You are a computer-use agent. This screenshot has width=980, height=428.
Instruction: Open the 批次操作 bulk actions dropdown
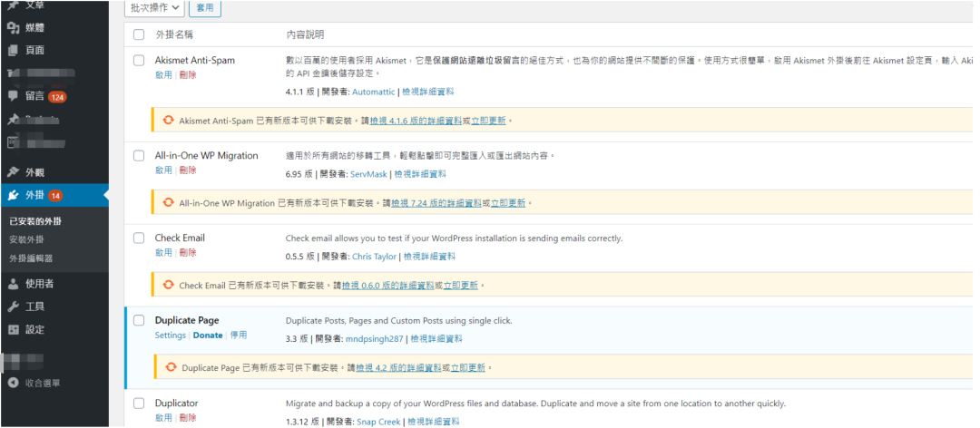point(154,8)
